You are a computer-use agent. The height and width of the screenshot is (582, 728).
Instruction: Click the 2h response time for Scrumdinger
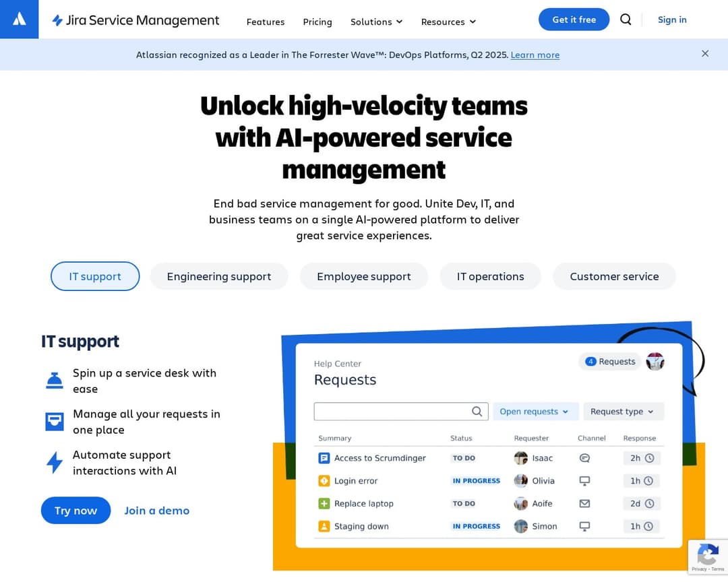point(642,458)
